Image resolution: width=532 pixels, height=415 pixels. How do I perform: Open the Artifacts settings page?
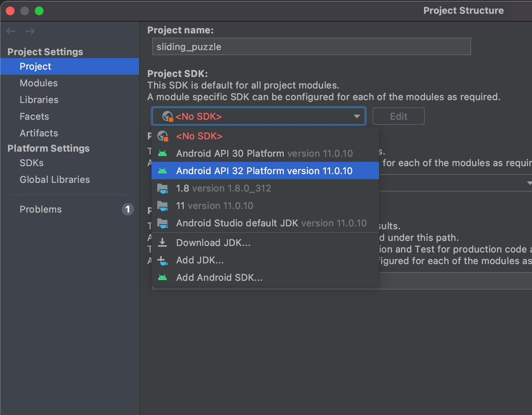(39, 133)
